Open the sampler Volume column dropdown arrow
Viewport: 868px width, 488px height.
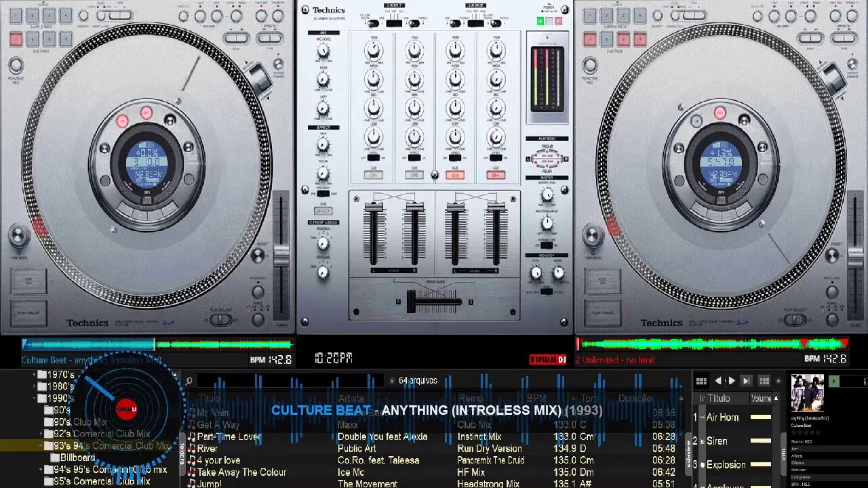[776, 399]
